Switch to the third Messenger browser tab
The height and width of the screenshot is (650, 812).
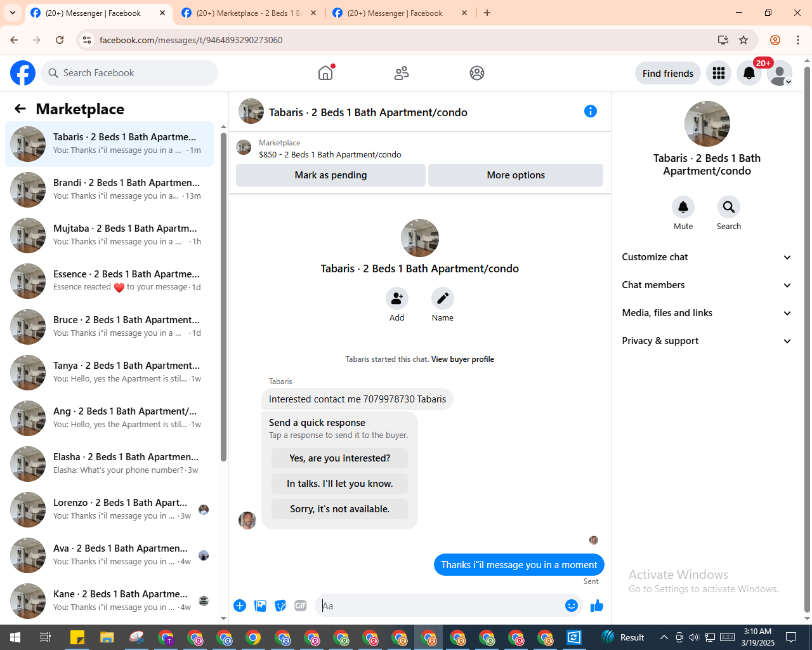[400, 13]
